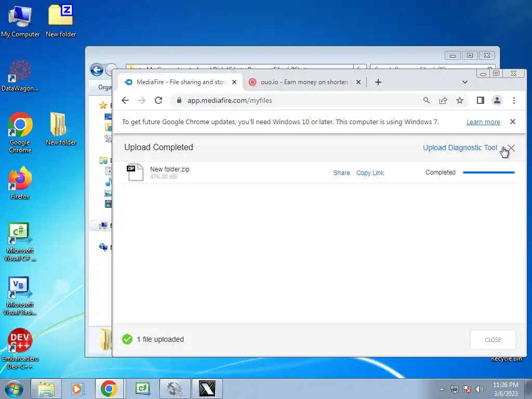Close the Upload Completed panel with X

pyautogui.click(x=511, y=148)
